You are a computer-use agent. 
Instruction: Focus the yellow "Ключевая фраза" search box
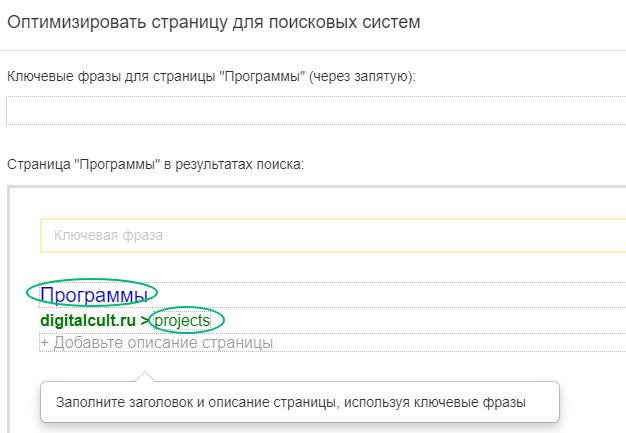[333, 235]
